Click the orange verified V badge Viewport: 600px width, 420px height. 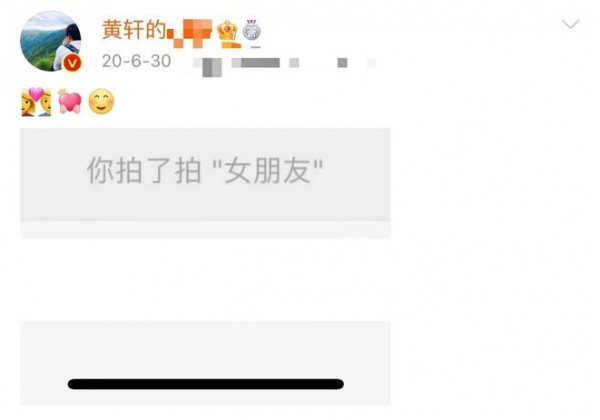(72, 63)
